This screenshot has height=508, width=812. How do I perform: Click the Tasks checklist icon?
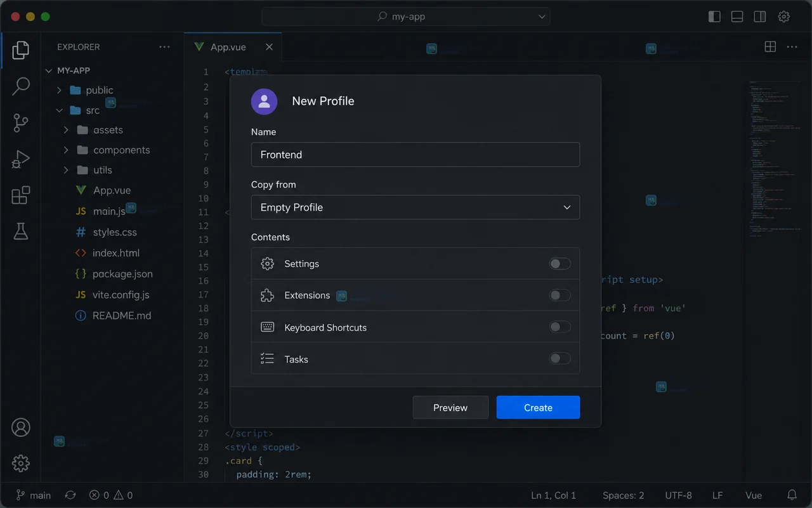point(268,359)
